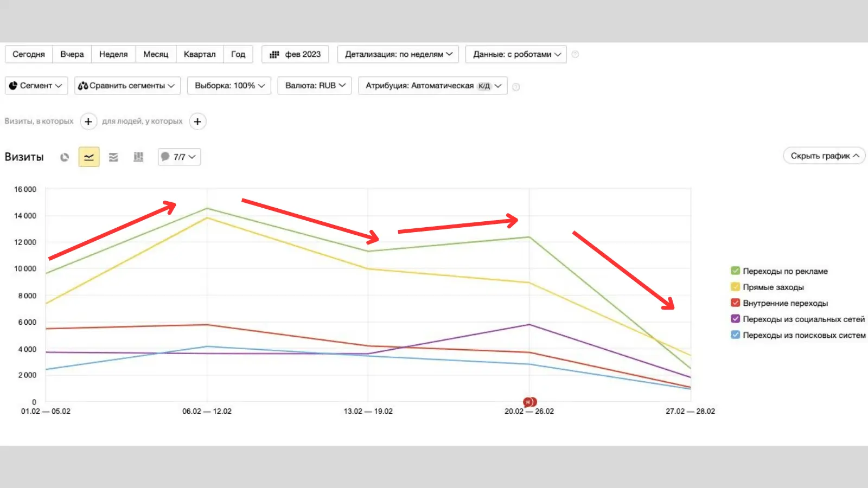
Task: Click the Визиты, в которых label
Action: tap(39, 121)
